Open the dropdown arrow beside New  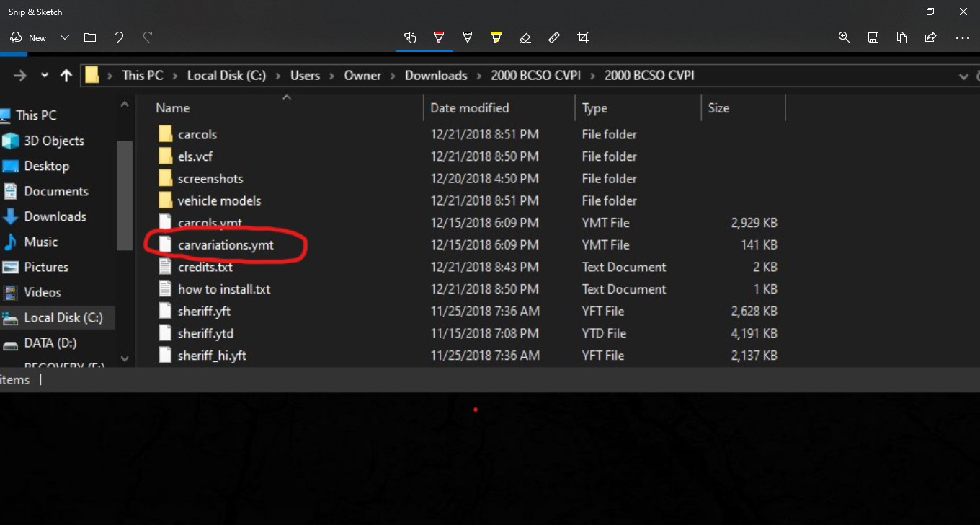65,37
